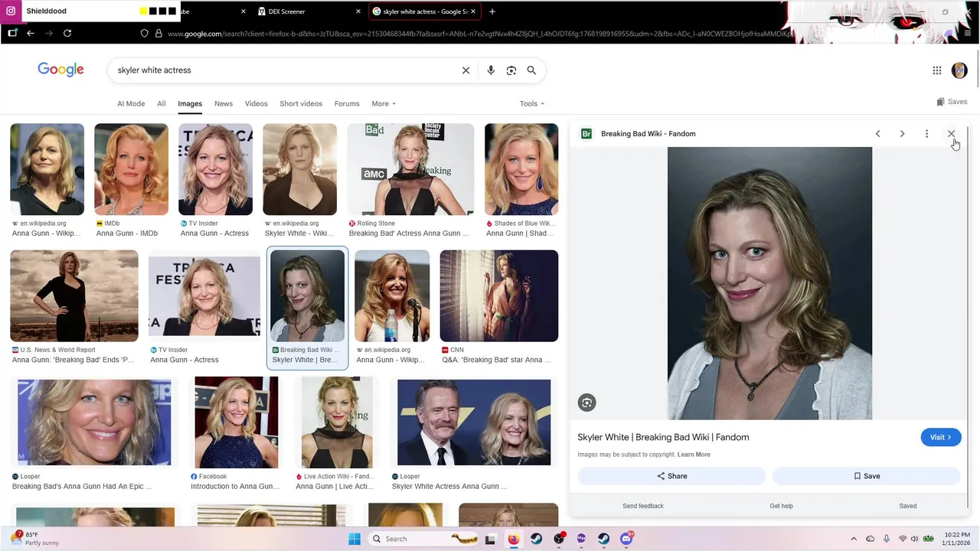Open the U.S. News & World Report image
Viewport: 980px width, 551px height.
click(x=74, y=295)
